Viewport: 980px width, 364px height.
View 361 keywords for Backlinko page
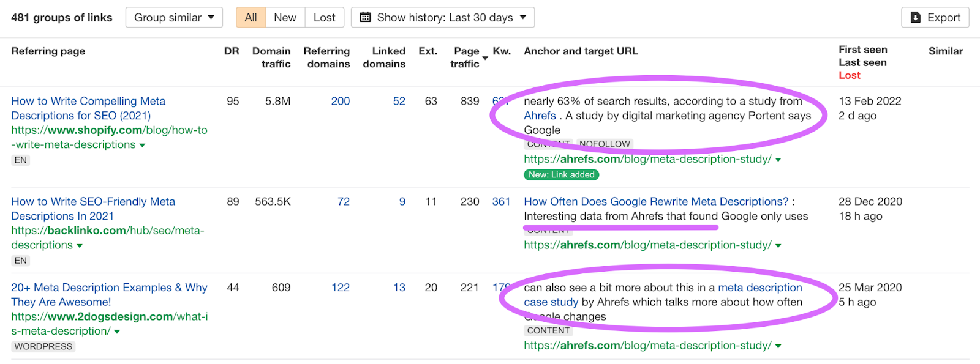click(x=502, y=201)
